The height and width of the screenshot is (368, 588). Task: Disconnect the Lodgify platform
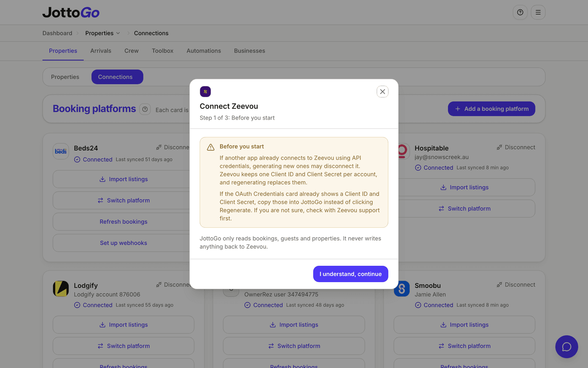(173, 285)
